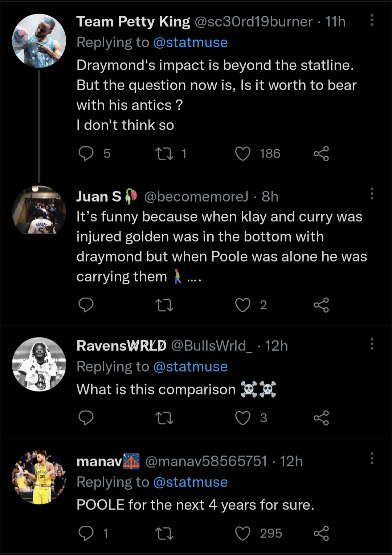Open manav's profile from username text
Viewport: 392px width, 555px height.
pyautogui.click(x=206, y=461)
